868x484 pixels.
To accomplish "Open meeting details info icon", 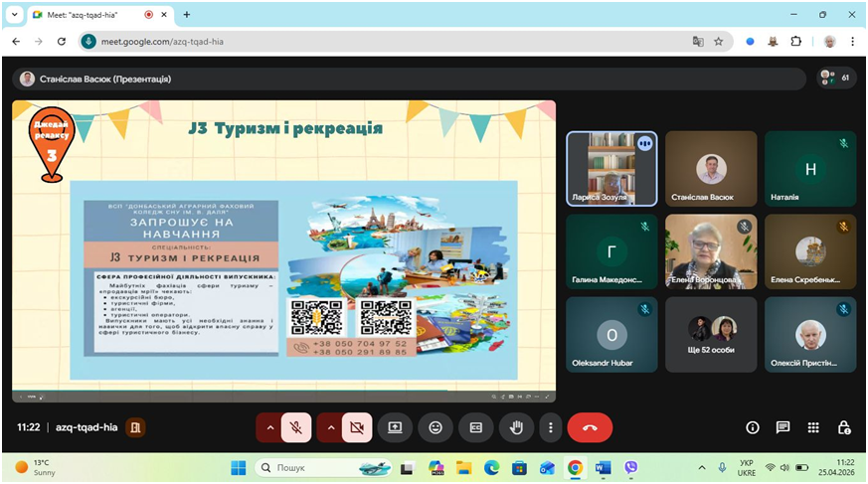I will coord(753,427).
